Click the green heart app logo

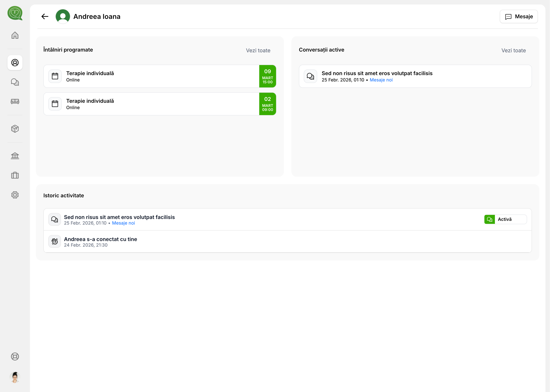pyautogui.click(x=15, y=13)
